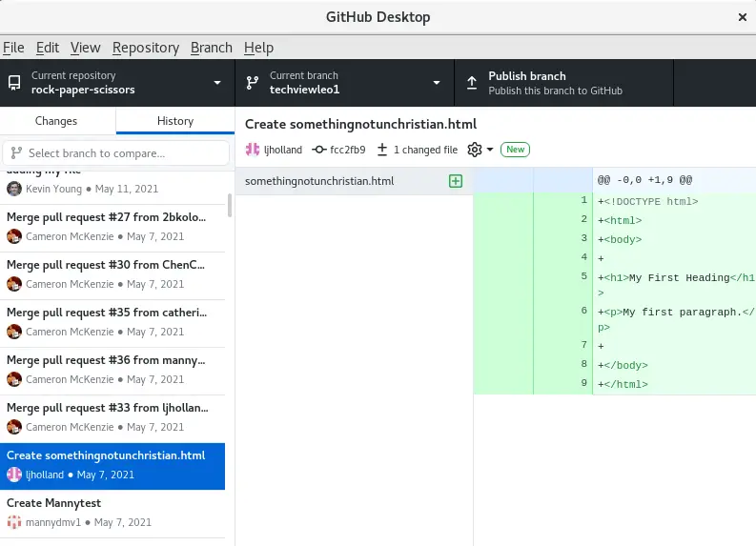The width and height of the screenshot is (756, 546).
Task: Select the Merge pull request #33 commit
Action: click(x=112, y=418)
